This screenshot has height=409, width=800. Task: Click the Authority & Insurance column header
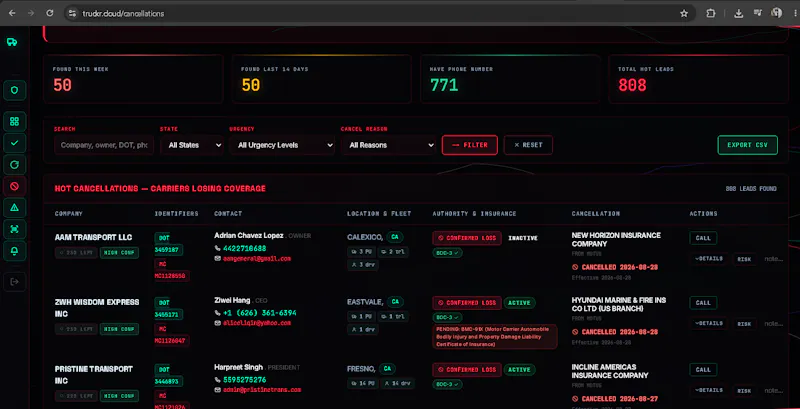click(x=474, y=214)
